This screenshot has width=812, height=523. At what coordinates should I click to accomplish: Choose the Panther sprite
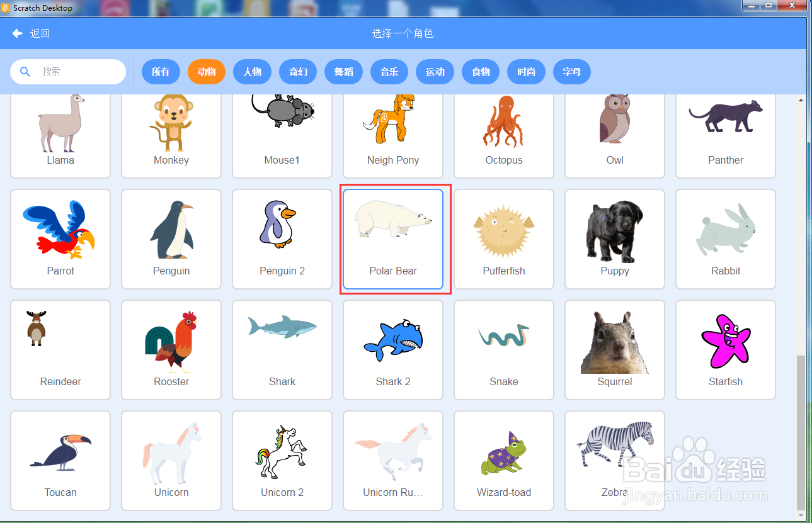pos(726,135)
